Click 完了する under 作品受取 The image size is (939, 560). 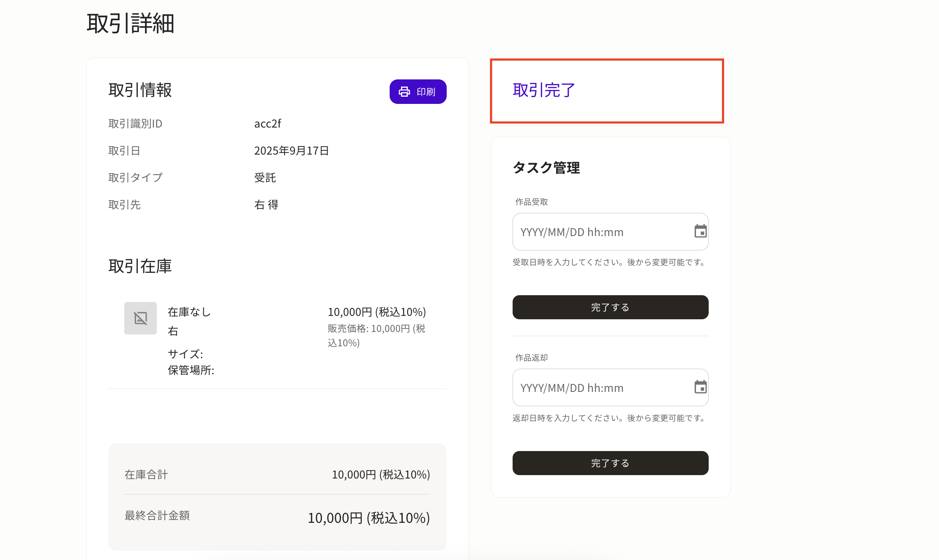[610, 307]
